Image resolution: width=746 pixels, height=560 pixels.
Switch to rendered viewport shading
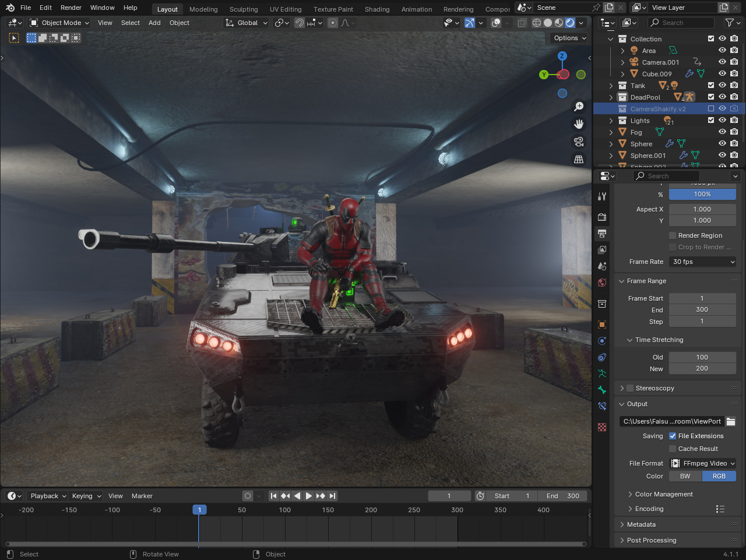pos(570,23)
